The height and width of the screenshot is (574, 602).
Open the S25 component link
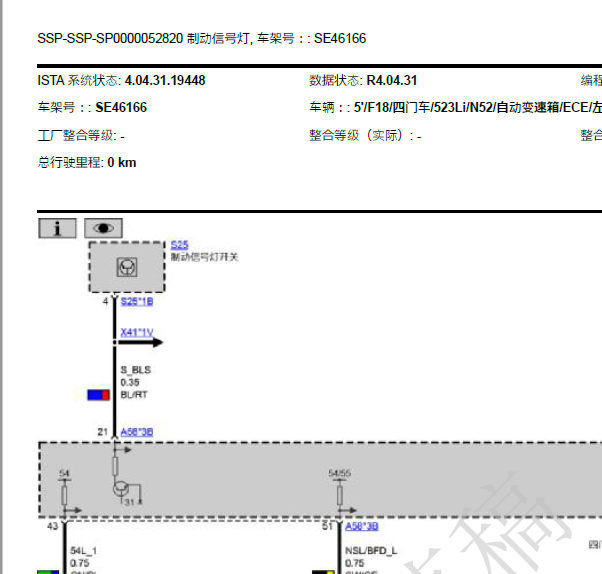point(179,245)
